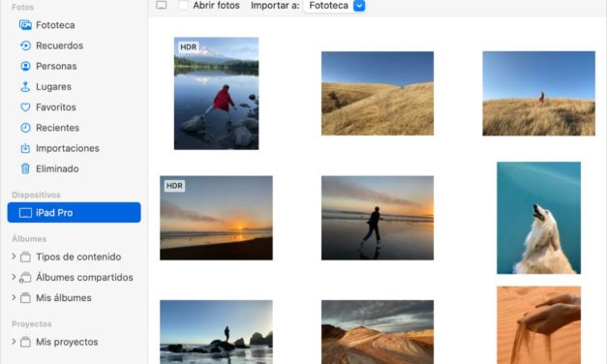607x364 pixels.
Task: Click the iPad Pro device icon
Action: click(25, 213)
